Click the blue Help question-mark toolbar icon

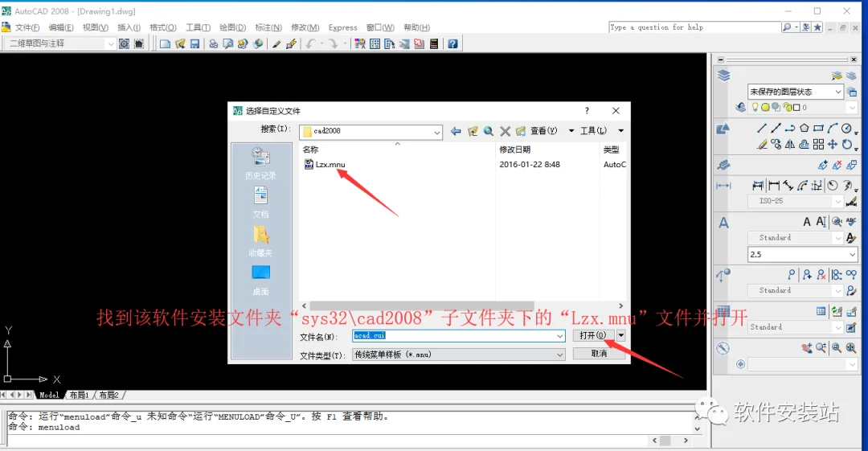click(x=452, y=43)
